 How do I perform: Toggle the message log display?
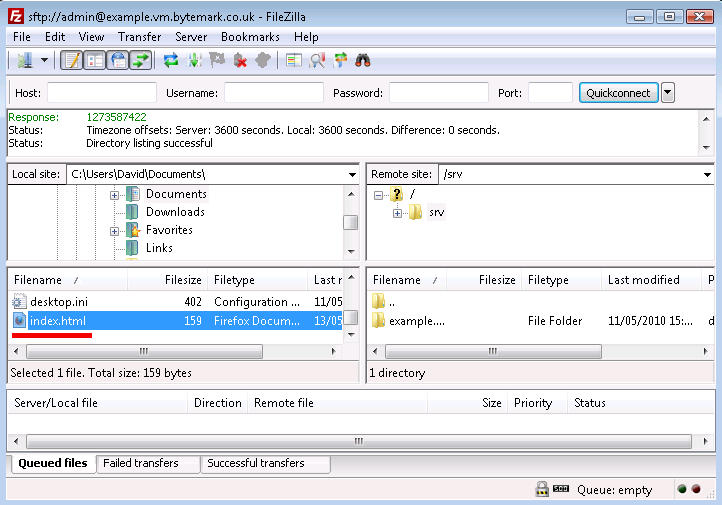pyautogui.click(x=72, y=60)
